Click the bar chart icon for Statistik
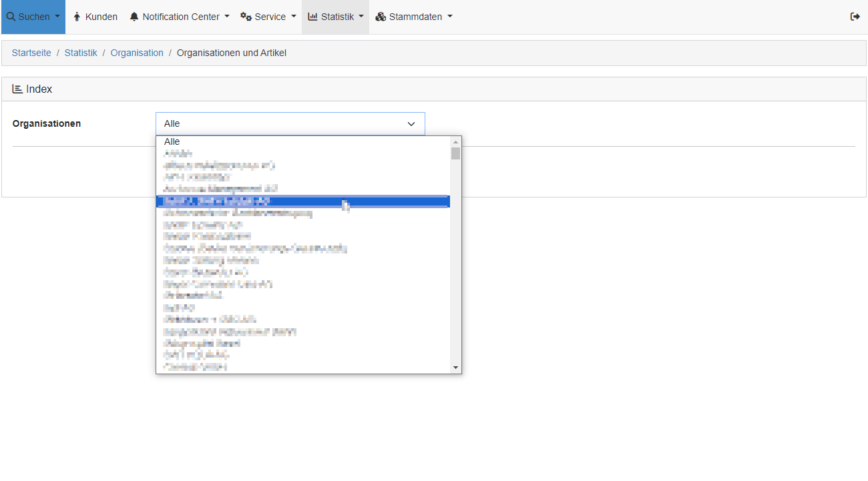This screenshot has height=481, width=868. pyautogui.click(x=312, y=17)
